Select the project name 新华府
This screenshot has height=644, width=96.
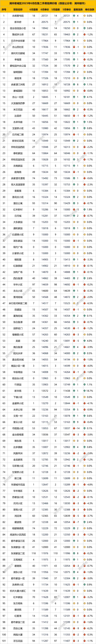tap(18, 22)
